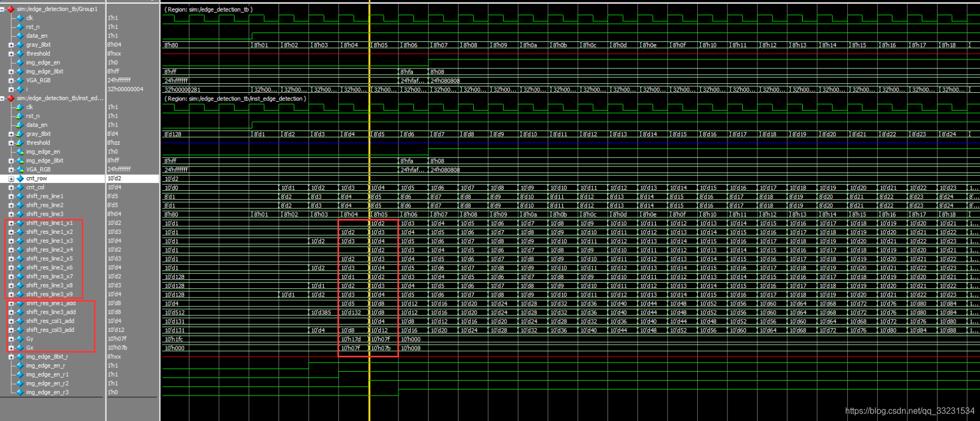Click the diamond icon beside shift_res_line2_x5

coord(20,259)
